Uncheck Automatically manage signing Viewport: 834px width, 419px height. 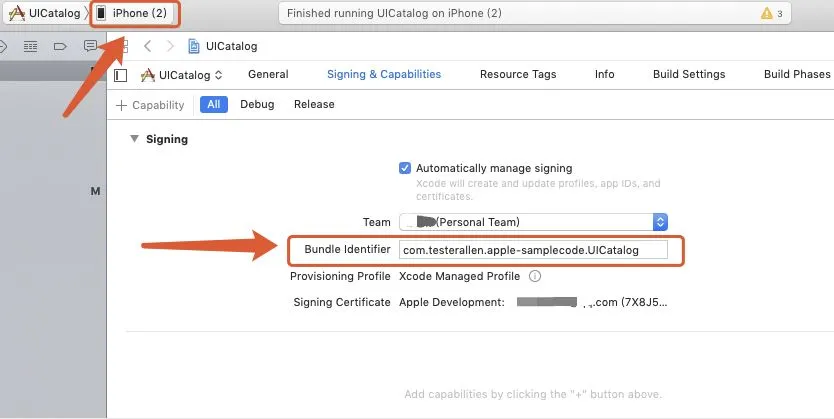pyautogui.click(x=405, y=168)
